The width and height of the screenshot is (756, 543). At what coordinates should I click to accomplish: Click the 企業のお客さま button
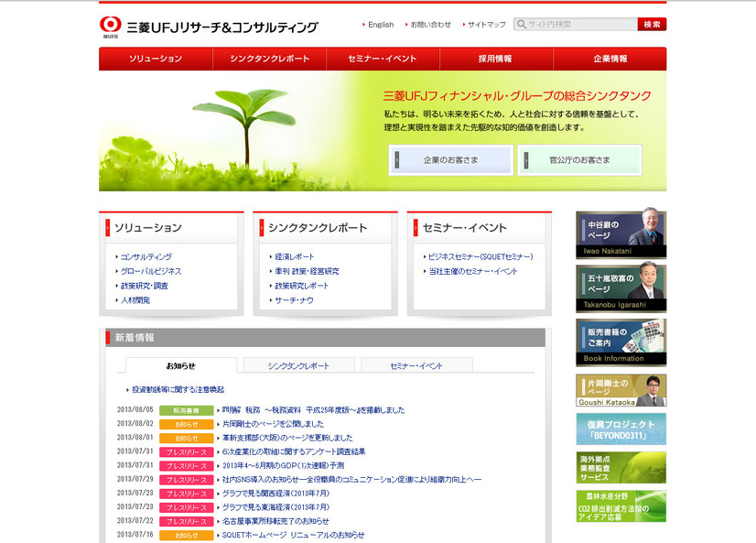point(451,160)
